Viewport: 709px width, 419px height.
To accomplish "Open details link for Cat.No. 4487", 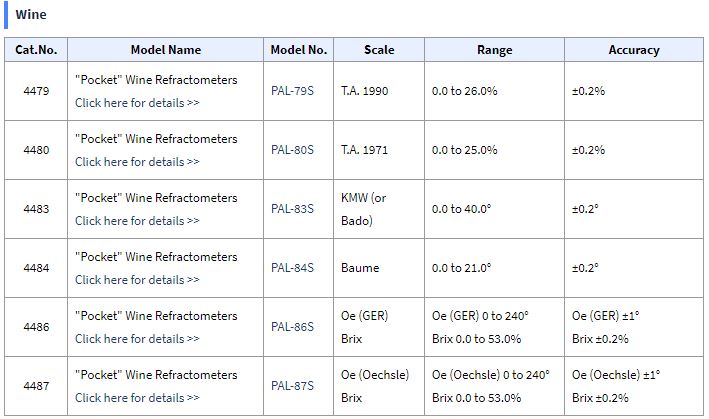I will (x=137, y=398).
